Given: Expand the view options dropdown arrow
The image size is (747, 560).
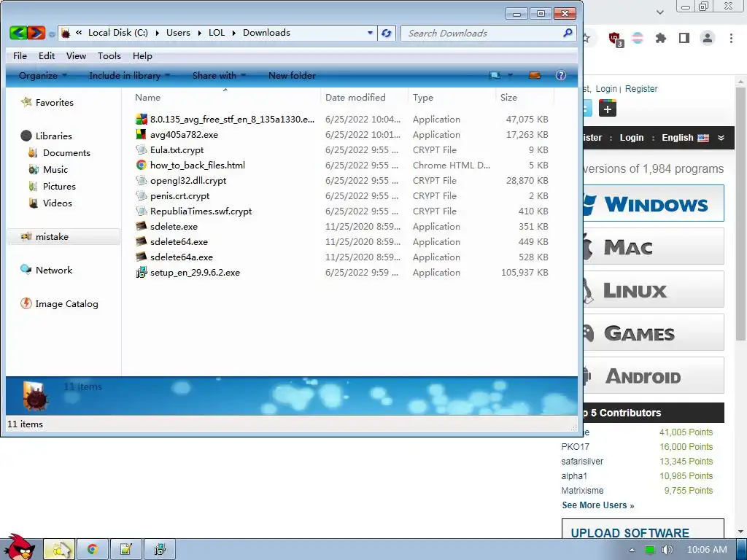Looking at the screenshot, I should coord(510,75).
